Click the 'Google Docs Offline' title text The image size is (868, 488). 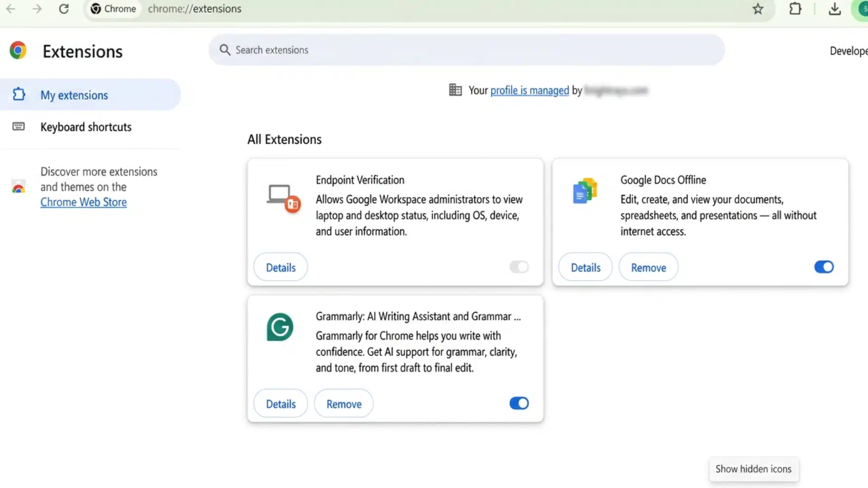pos(663,180)
